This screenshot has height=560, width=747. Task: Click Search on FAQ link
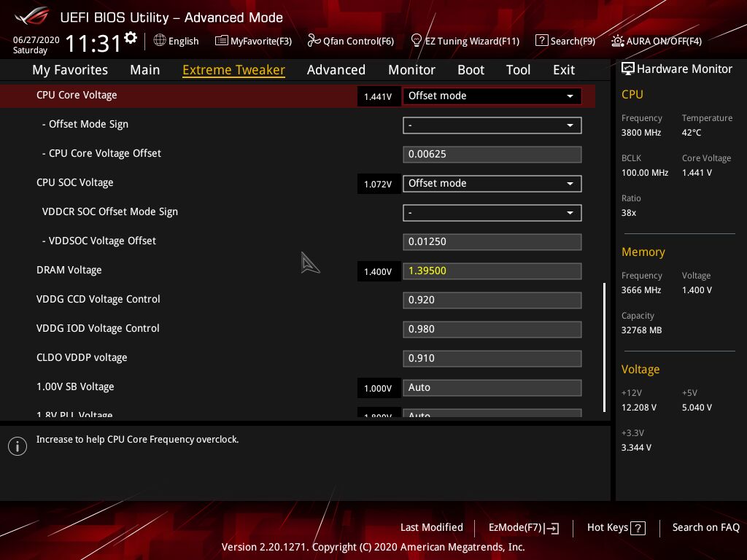click(705, 527)
